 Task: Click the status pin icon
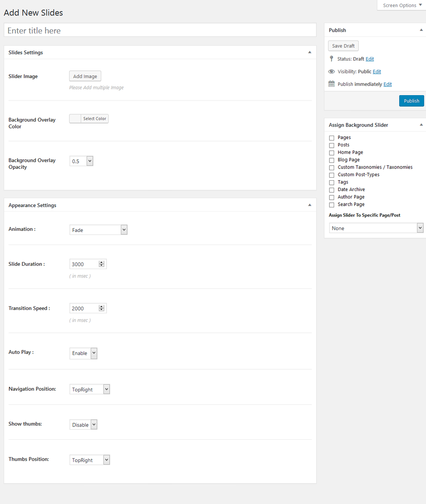pos(332,59)
